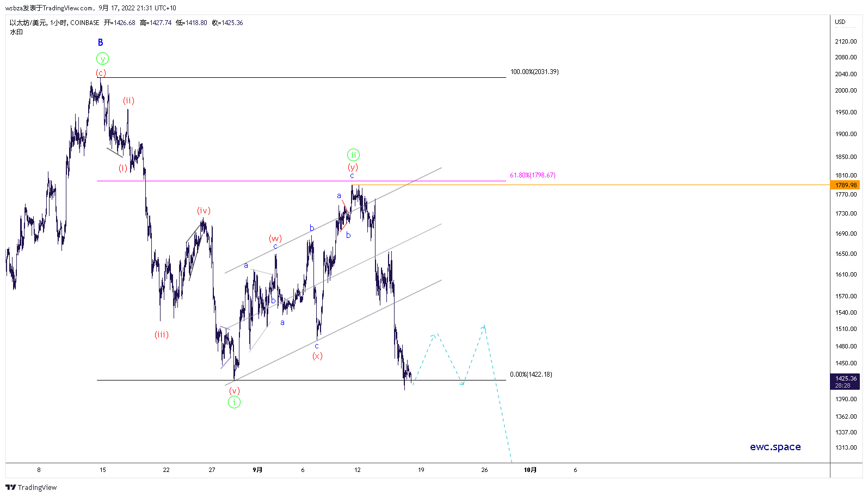The width and height of the screenshot is (868, 497).
Task: Click the blue wave label B
Action: coord(100,42)
